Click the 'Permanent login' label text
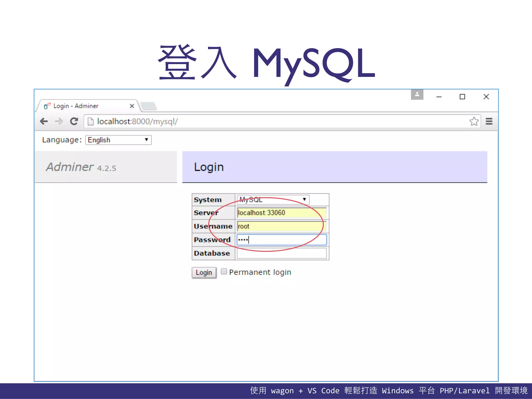The image size is (532, 399). tap(260, 272)
